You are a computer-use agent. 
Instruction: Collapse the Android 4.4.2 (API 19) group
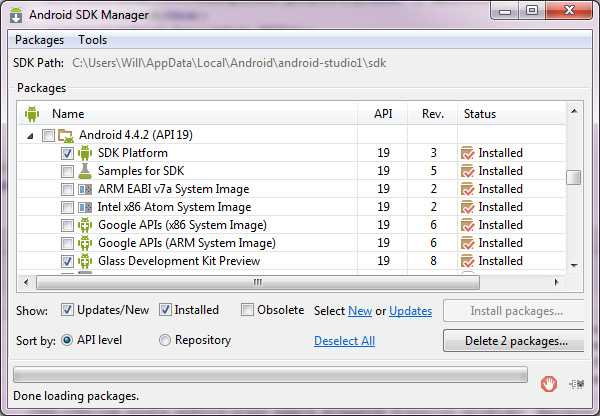pyautogui.click(x=31, y=135)
